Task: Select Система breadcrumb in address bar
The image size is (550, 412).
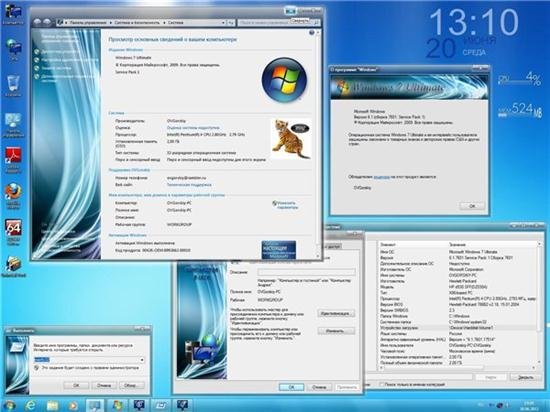Action: 175,22
